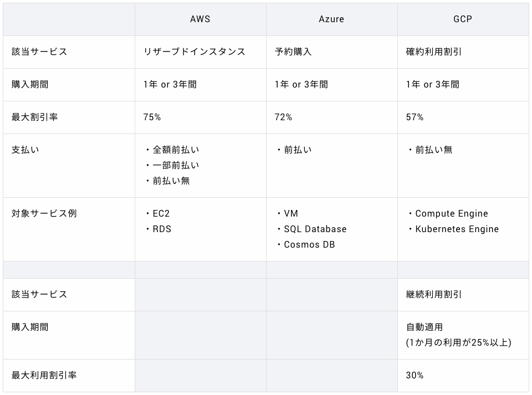Click the 57% discount value
The image size is (532, 395).
[415, 117]
